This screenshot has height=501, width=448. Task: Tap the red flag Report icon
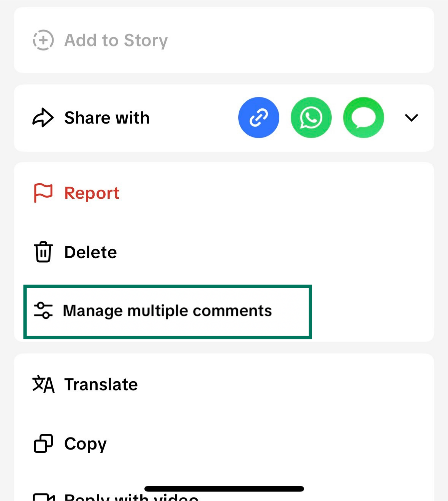[x=43, y=193]
